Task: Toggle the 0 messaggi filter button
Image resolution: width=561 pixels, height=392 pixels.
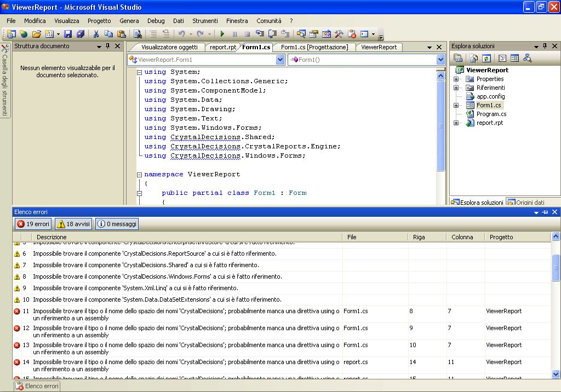Action: (x=117, y=224)
